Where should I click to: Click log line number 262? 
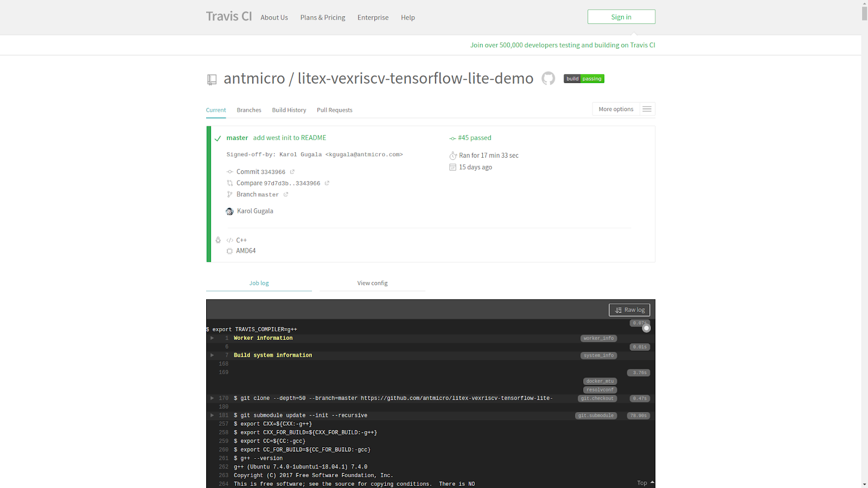click(x=224, y=467)
